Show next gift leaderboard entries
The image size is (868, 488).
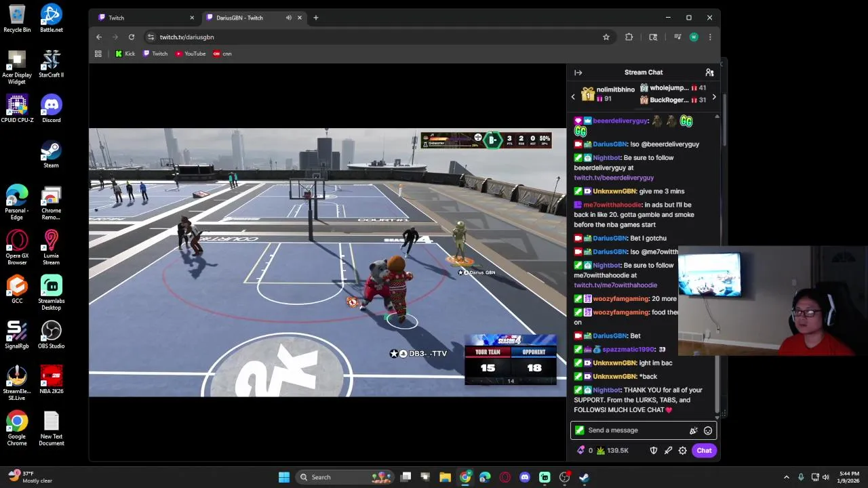pyautogui.click(x=713, y=97)
